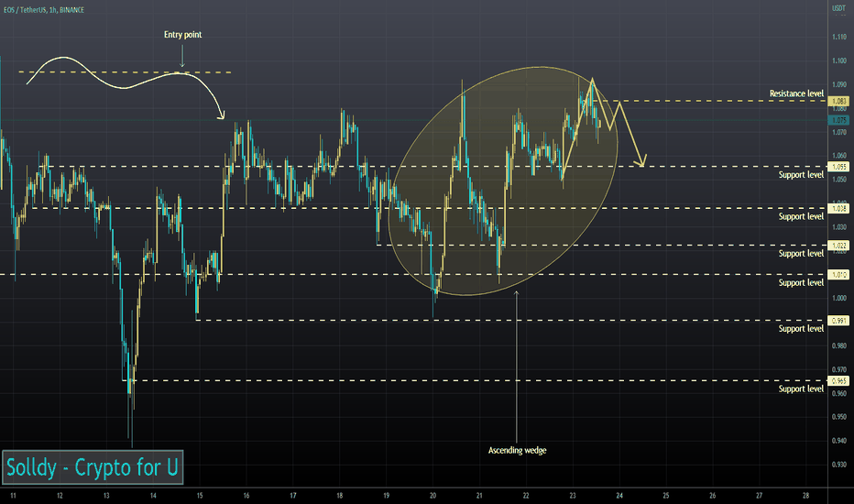Click the 1.100 price axis tick
The height and width of the screenshot is (504, 854).
click(839, 60)
